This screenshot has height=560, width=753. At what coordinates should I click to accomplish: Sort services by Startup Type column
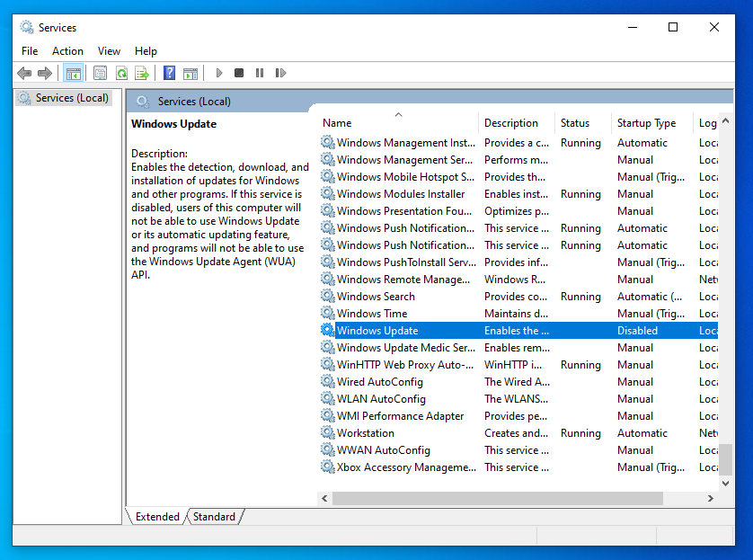point(646,123)
